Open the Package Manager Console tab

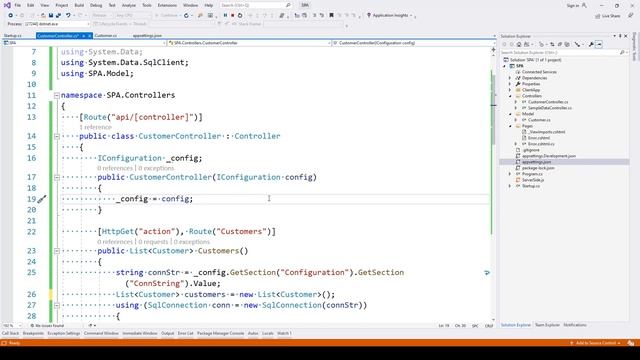[220, 333]
